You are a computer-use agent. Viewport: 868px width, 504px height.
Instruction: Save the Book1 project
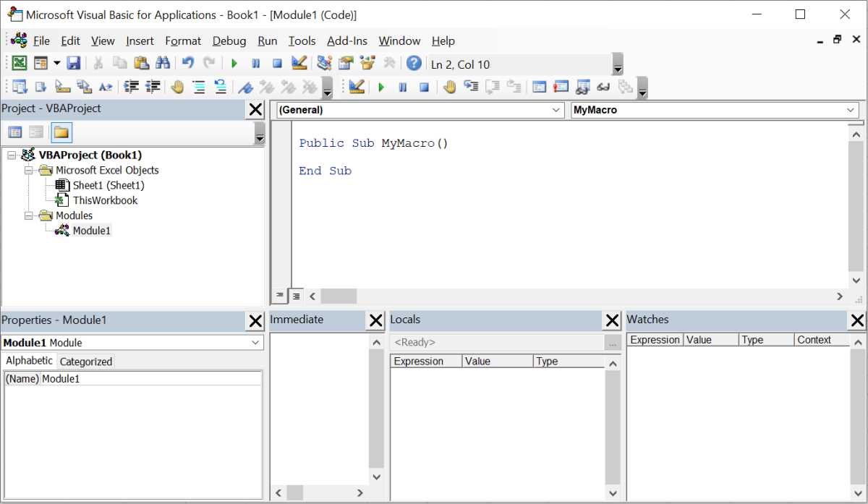[x=73, y=63]
